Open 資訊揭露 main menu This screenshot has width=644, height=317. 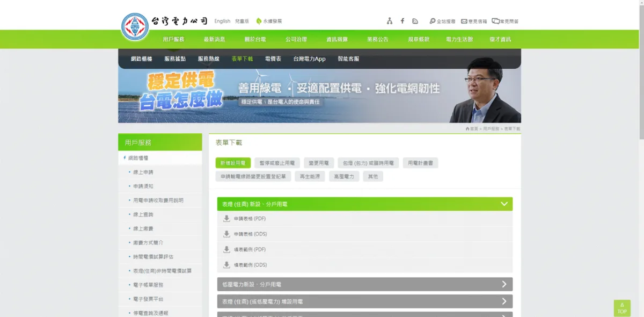(x=337, y=39)
